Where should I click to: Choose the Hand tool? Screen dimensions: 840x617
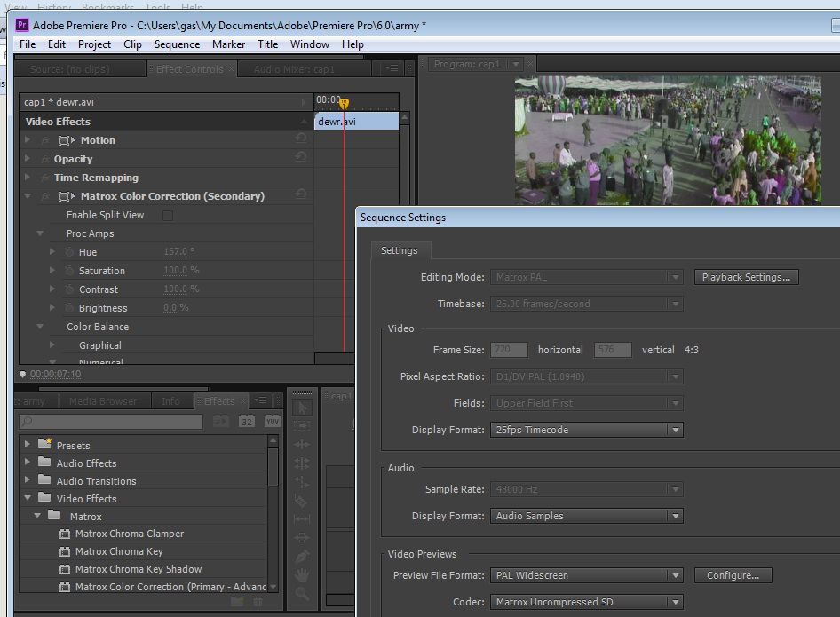pos(301,574)
